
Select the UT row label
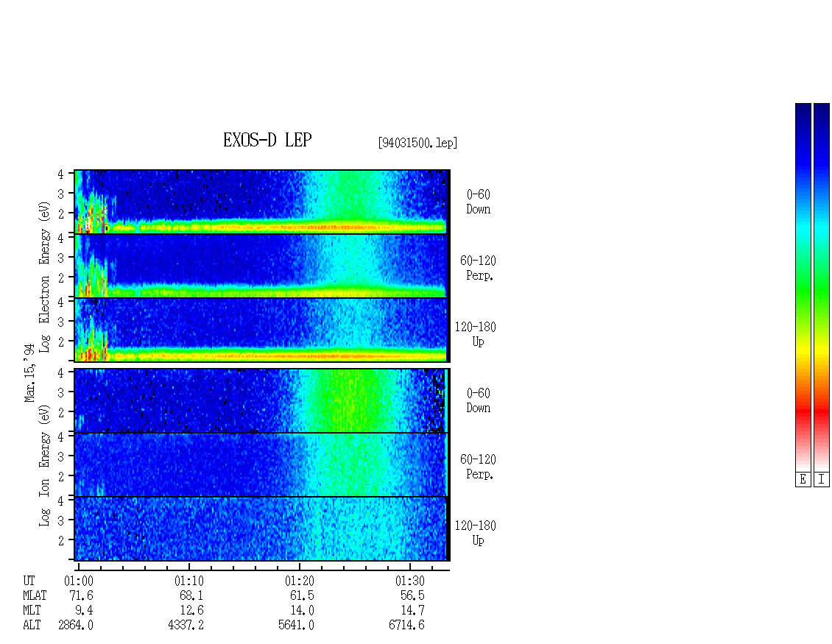(29, 581)
